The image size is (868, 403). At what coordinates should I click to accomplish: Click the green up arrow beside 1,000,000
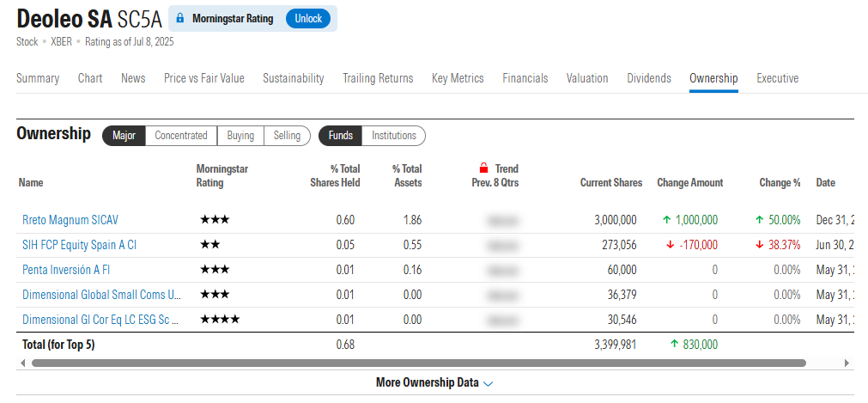pos(666,220)
